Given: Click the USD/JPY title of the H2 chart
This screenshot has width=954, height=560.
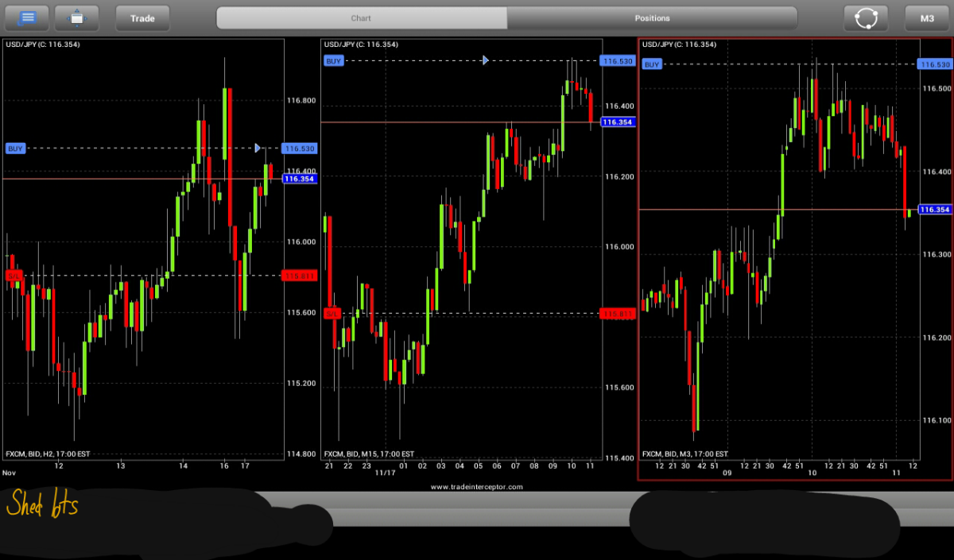Looking at the screenshot, I should pos(42,44).
